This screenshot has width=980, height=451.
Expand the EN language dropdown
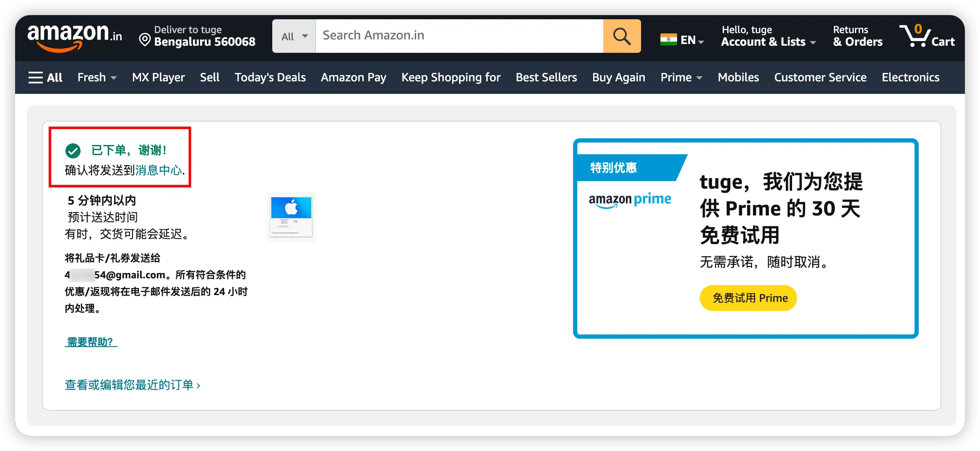tap(692, 40)
